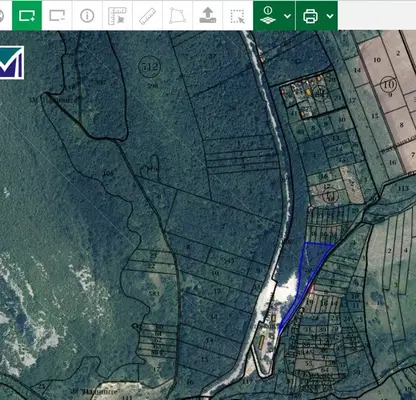Select the zoom-in rectangle tool

[x=27, y=15]
